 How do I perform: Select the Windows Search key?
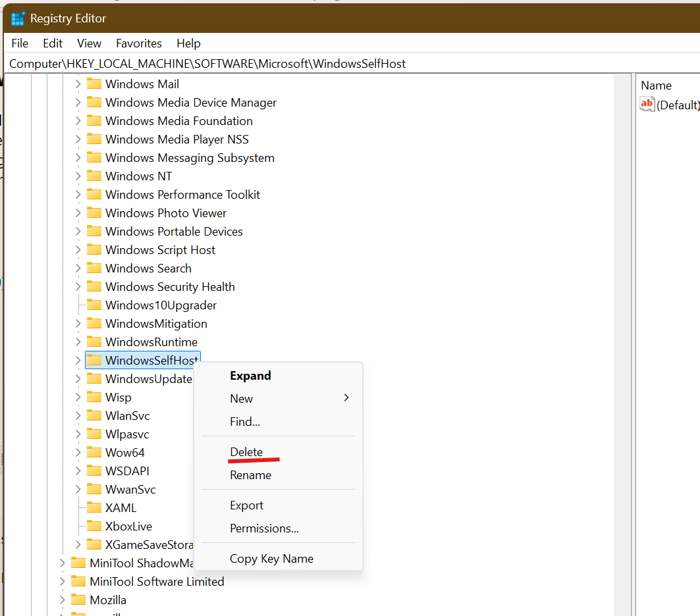(148, 268)
